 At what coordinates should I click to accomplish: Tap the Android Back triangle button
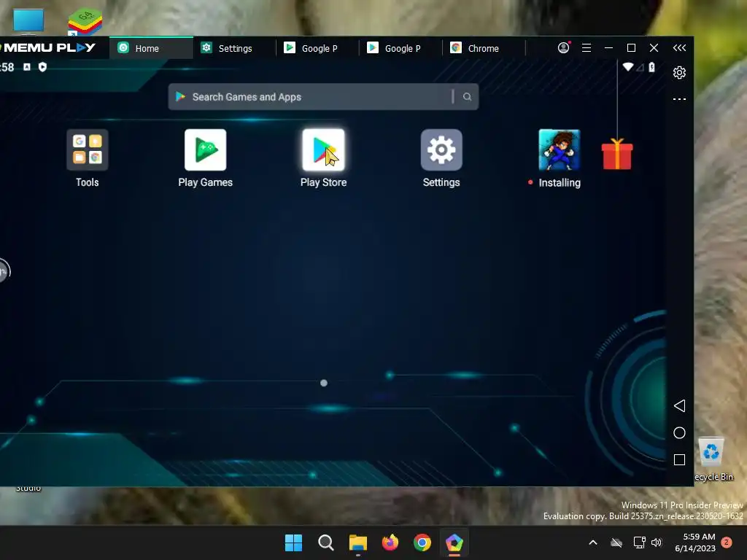[x=679, y=405]
